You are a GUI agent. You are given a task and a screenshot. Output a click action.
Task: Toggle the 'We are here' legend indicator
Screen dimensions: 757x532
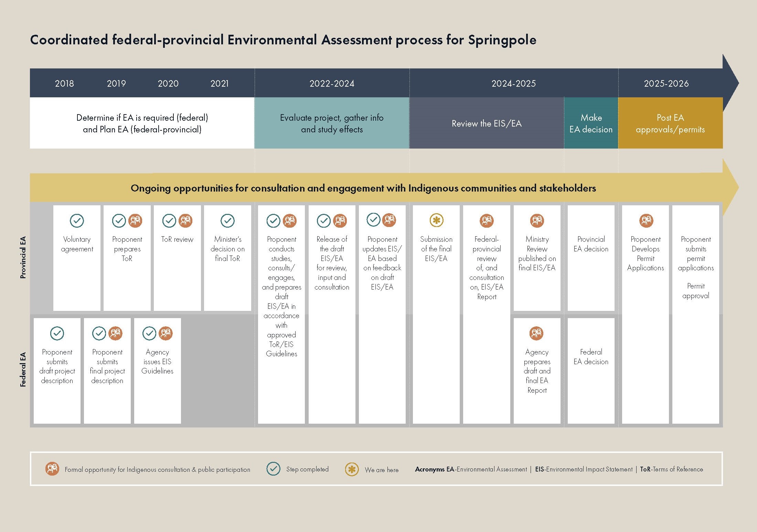click(x=352, y=469)
